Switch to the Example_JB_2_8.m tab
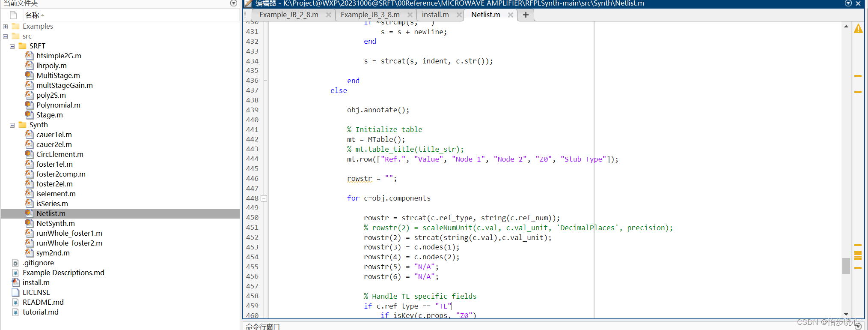The height and width of the screenshot is (330, 868). [289, 15]
